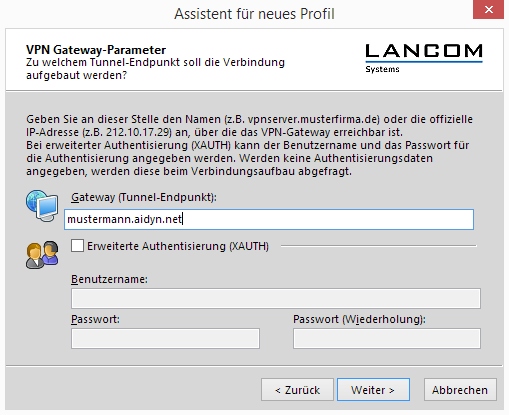Click the Passwort (Wiederholung) label
This screenshot has width=509, height=415.
point(359,319)
